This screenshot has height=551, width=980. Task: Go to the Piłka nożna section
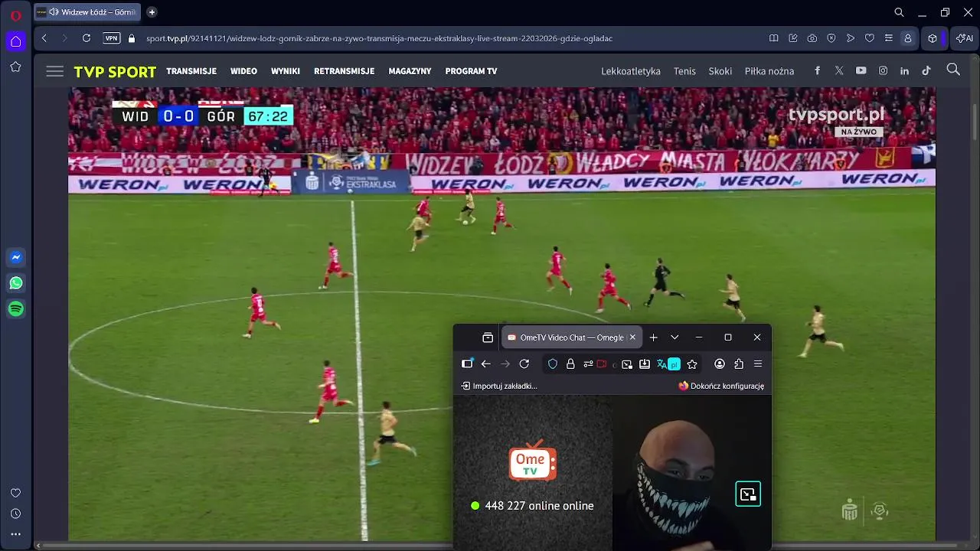769,71
